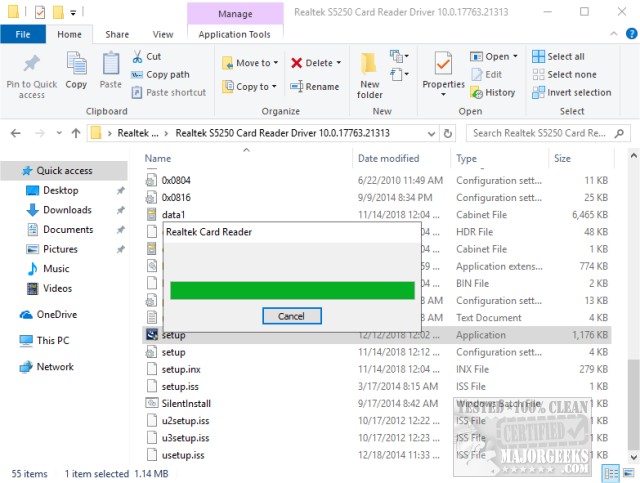
Task: Click Properties icon in title bar
Action: pyautogui.click(x=40, y=12)
